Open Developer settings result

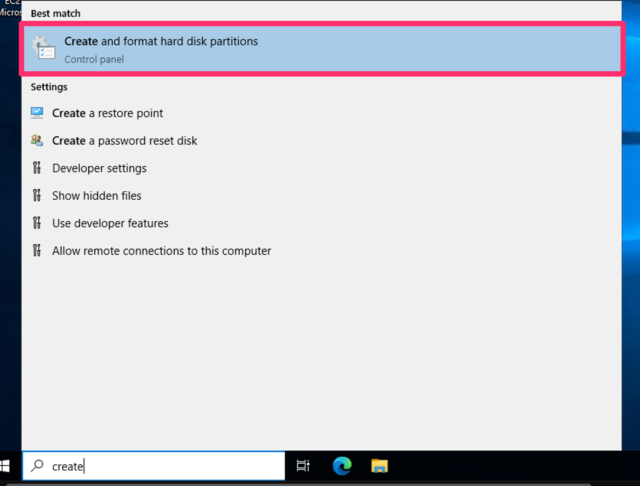[x=99, y=168]
